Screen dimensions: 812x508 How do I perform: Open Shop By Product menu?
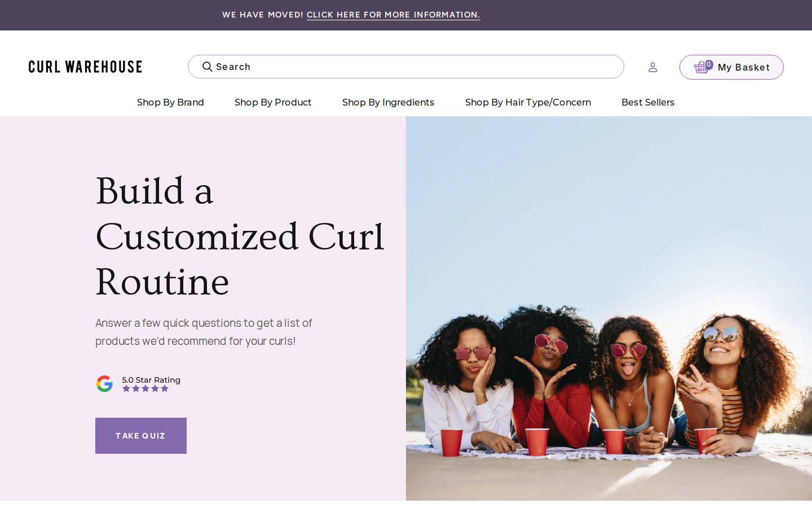pyautogui.click(x=273, y=102)
